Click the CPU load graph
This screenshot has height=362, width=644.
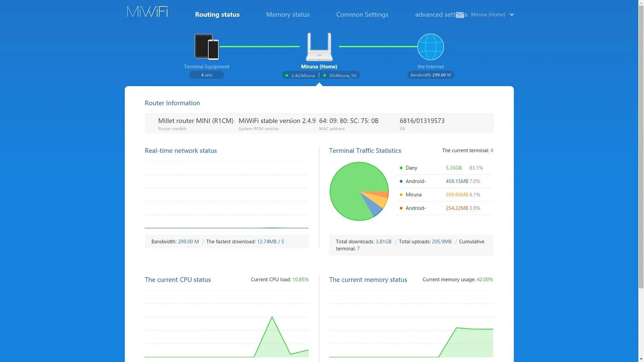(x=227, y=324)
